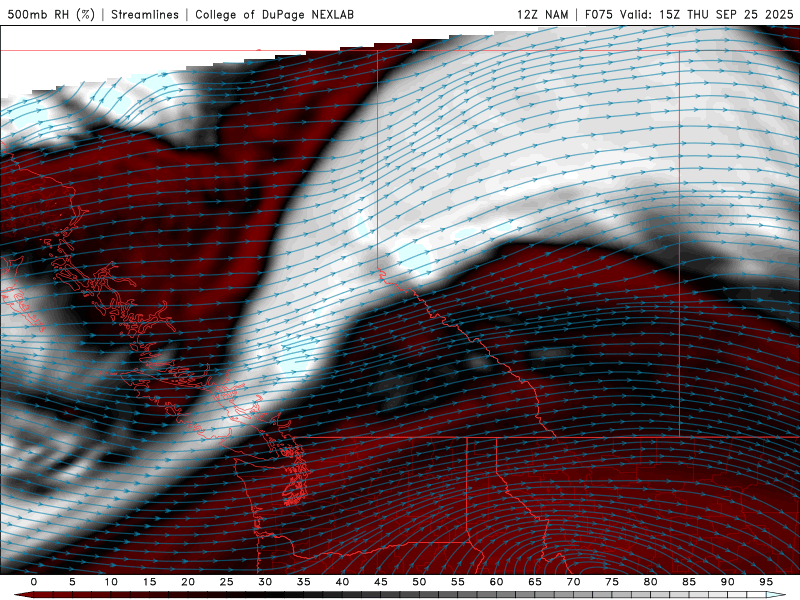Viewport: 800px width, 600px height.
Task: Click the '500mb RH (%)' title text
Action: click(x=51, y=14)
